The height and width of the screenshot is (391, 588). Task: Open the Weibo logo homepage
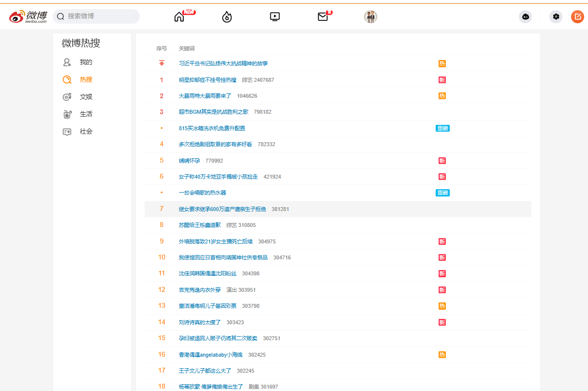click(x=28, y=16)
